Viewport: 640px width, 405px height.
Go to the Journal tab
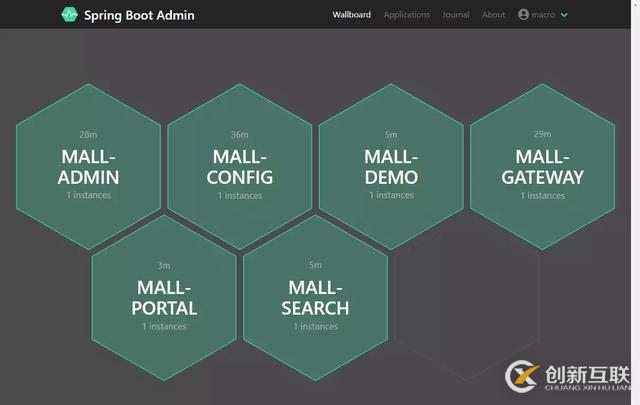coord(456,15)
